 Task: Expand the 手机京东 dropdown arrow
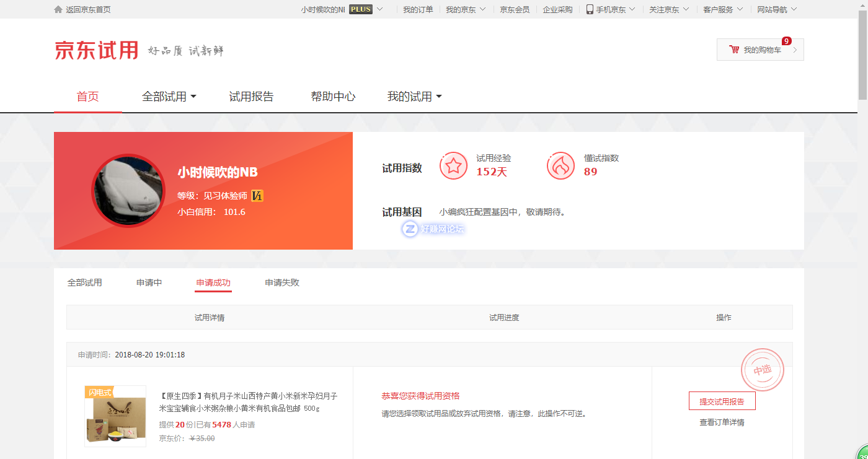(632, 9)
